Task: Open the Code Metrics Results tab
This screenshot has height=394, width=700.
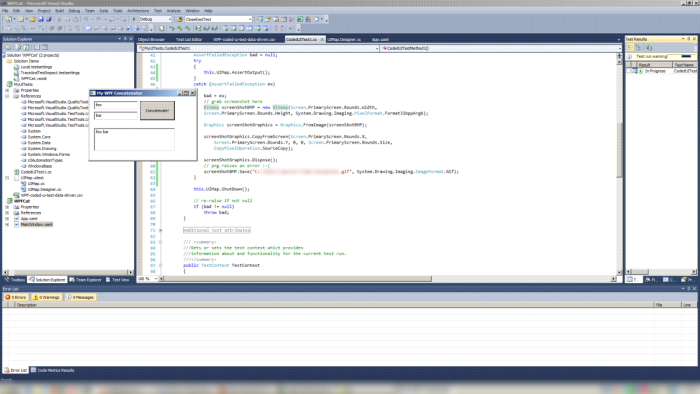Action: pos(53,370)
